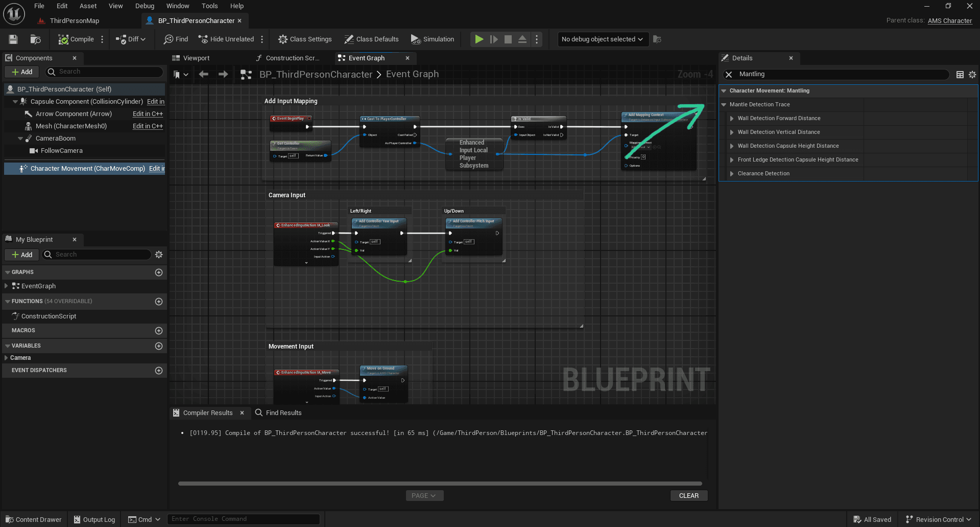The image size is (980, 527).
Task: Toggle Hide Unrelated nodes
Action: [226, 39]
